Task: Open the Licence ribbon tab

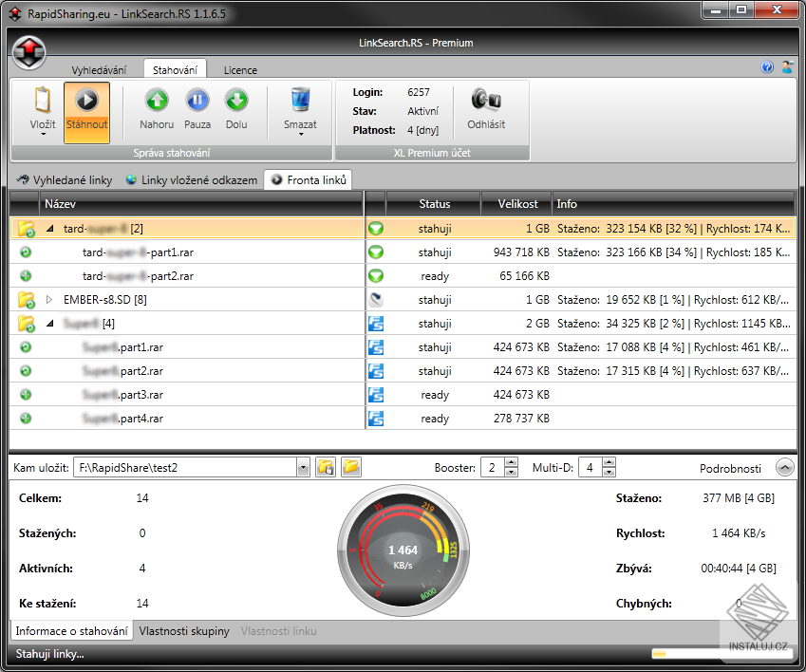Action: (x=240, y=70)
